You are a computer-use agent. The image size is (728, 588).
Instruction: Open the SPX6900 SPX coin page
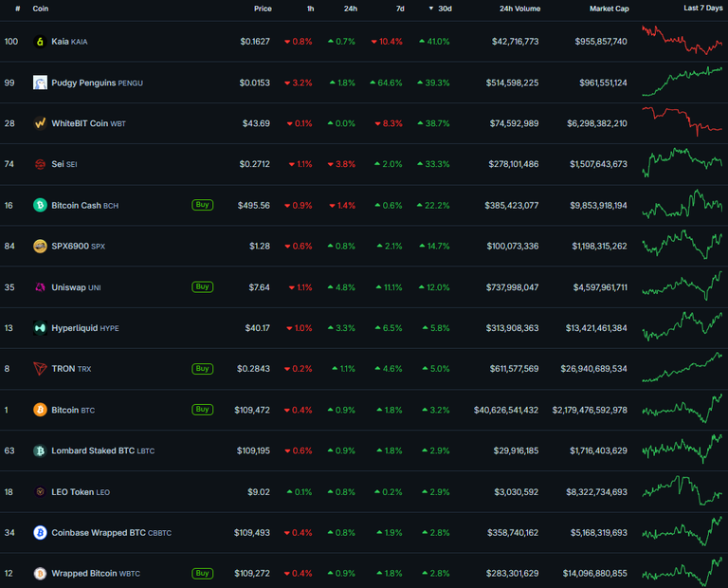(x=78, y=247)
